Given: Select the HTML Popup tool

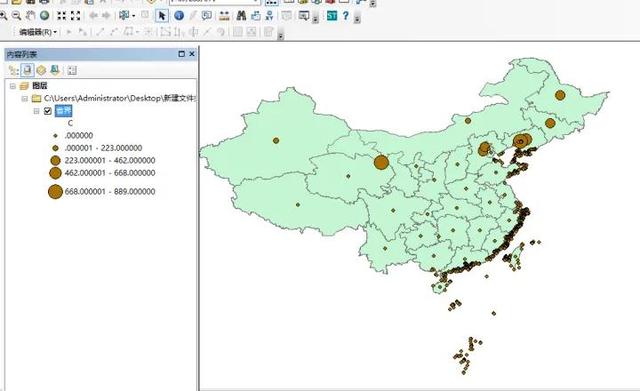Looking at the screenshot, I should tap(207, 16).
